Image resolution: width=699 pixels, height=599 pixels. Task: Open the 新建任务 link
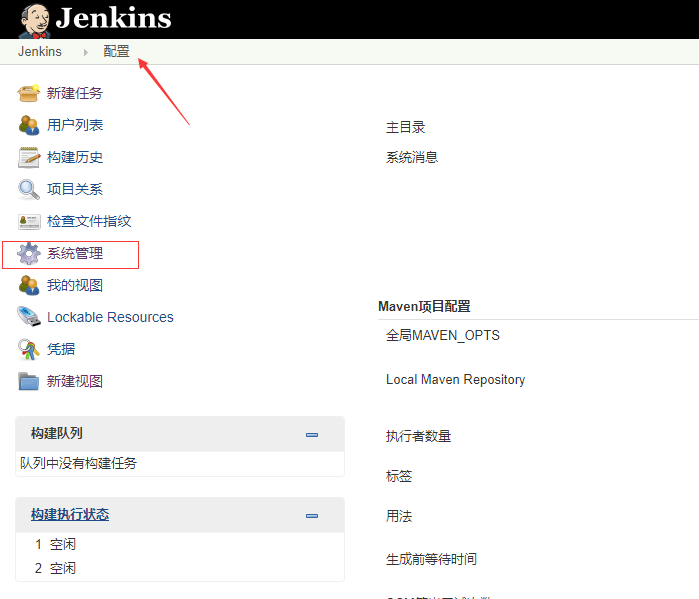pyautogui.click(x=75, y=93)
